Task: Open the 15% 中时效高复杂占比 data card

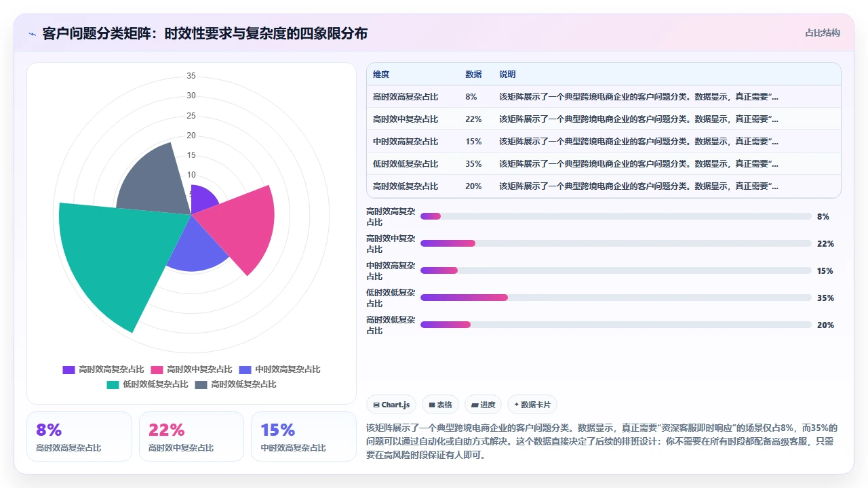Action: tap(304, 436)
